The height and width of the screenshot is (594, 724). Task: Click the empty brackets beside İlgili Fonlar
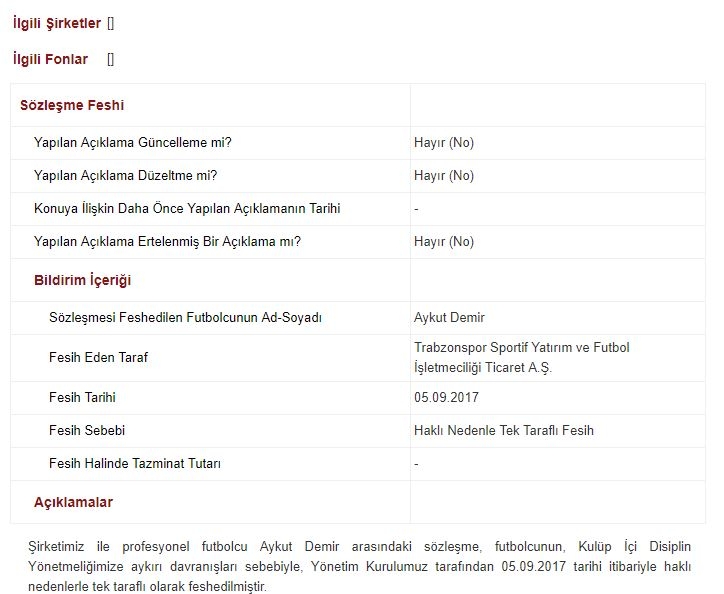point(111,59)
